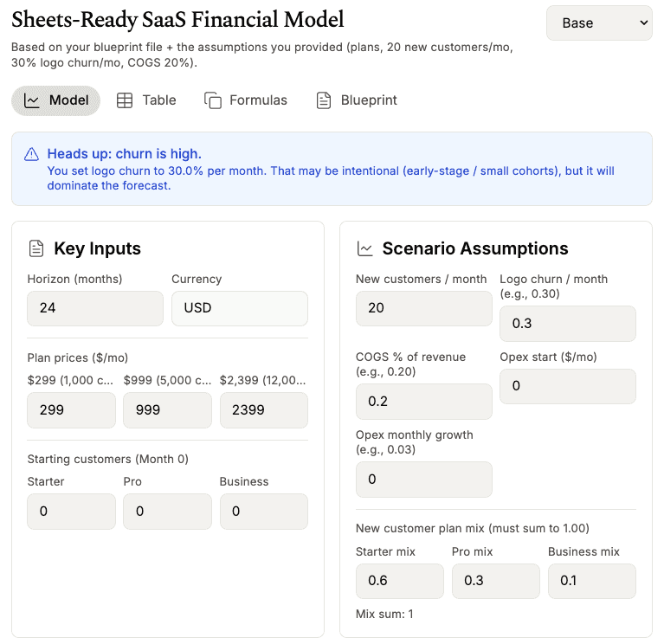The image size is (664, 644).
Task: Click the Starter starting customers field
Action: (71, 512)
